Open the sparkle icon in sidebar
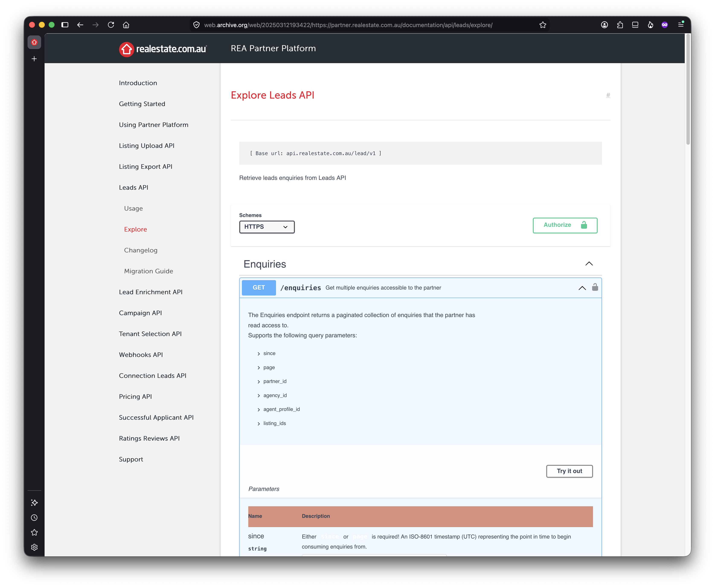 point(34,503)
